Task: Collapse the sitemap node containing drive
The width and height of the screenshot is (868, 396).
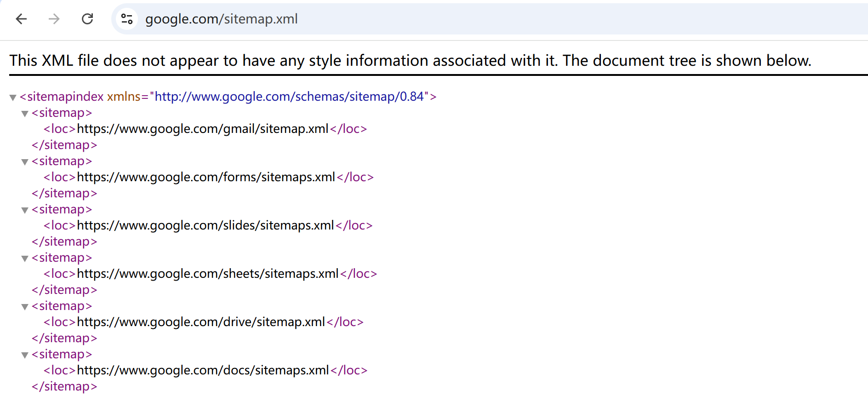Action: tap(25, 307)
